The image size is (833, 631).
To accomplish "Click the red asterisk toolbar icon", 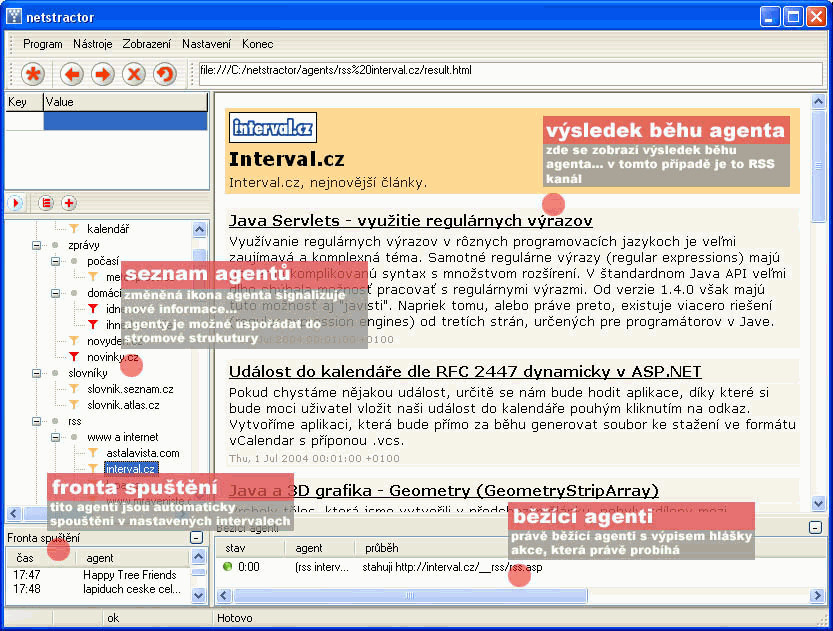I will pos(33,74).
